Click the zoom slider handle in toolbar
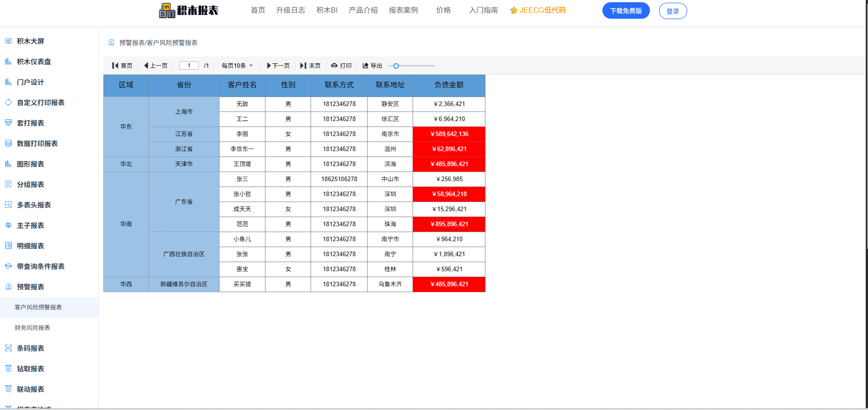Viewport: 868px width, 410px height. coord(396,66)
